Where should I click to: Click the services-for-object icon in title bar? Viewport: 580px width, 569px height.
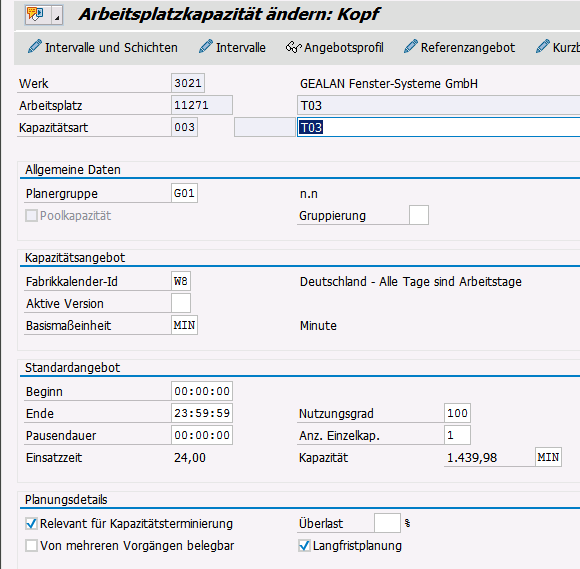(35, 15)
